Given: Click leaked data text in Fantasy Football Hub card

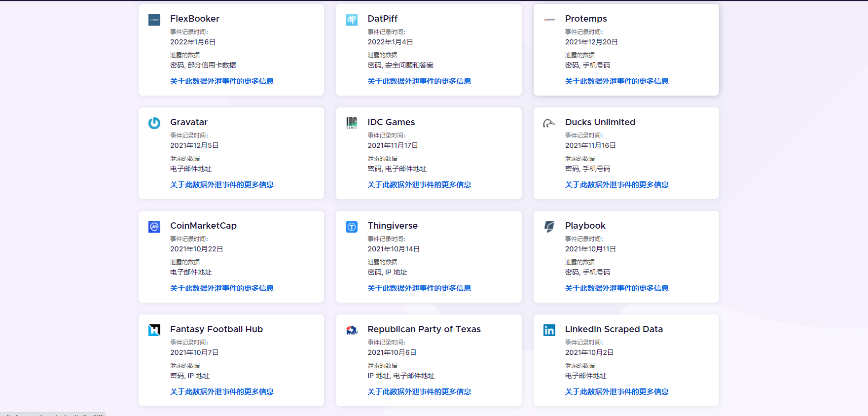Looking at the screenshot, I should [x=190, y=376].
